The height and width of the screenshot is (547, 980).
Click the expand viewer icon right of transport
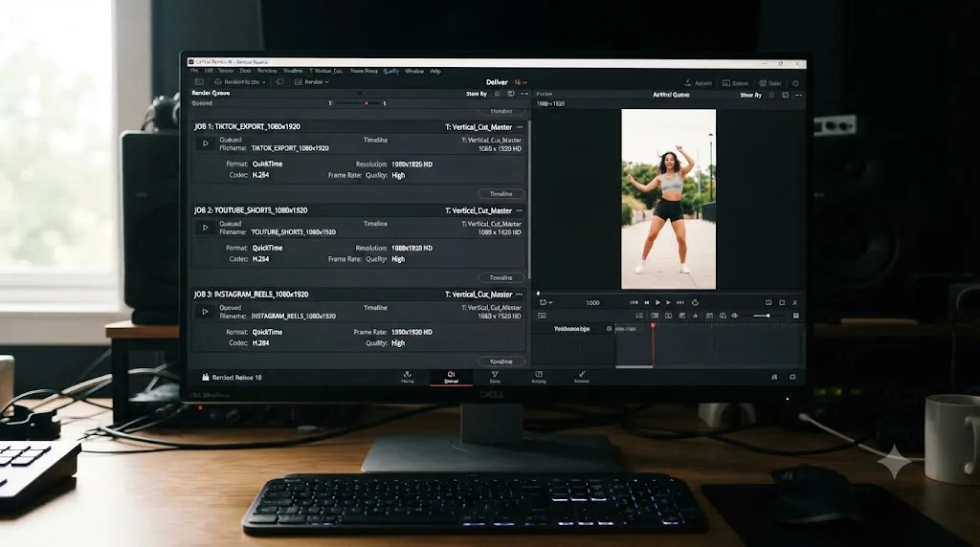click(x=782, y=303)
